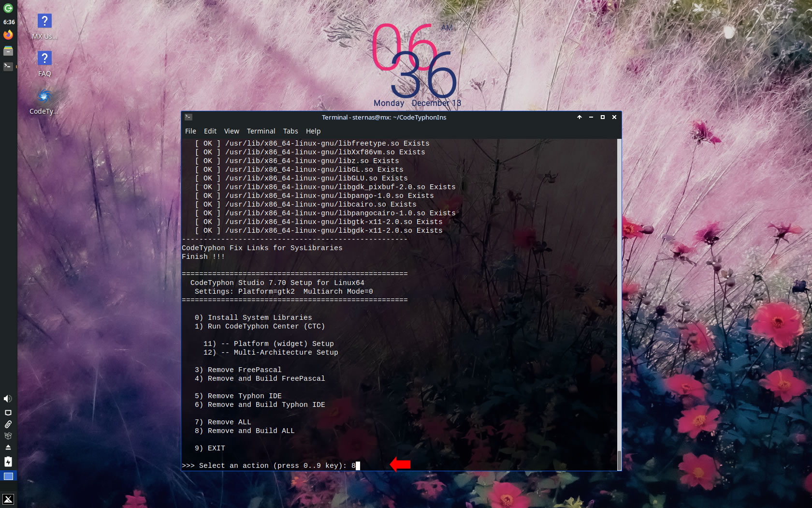Click 'Settings: Platform=gtk2 Multiarch Mode=0' line
The width and height of the screenshot is (812, 508).
(x=284, y=292)
